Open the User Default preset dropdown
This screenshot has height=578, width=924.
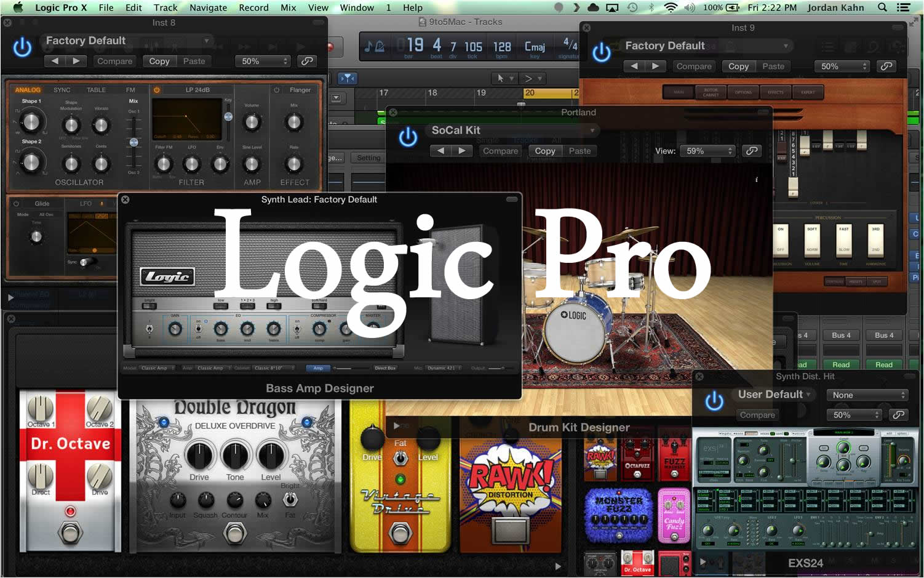[775, 395]
